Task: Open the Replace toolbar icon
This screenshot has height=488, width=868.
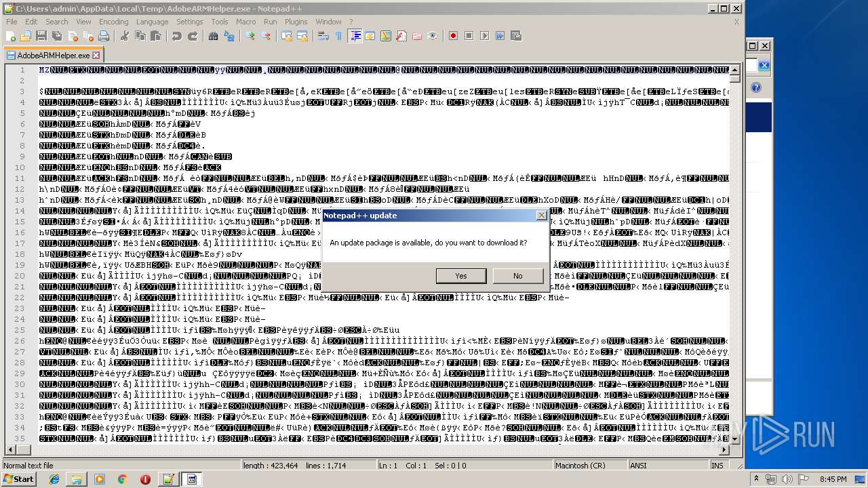Action: click(x=229, y=36)
